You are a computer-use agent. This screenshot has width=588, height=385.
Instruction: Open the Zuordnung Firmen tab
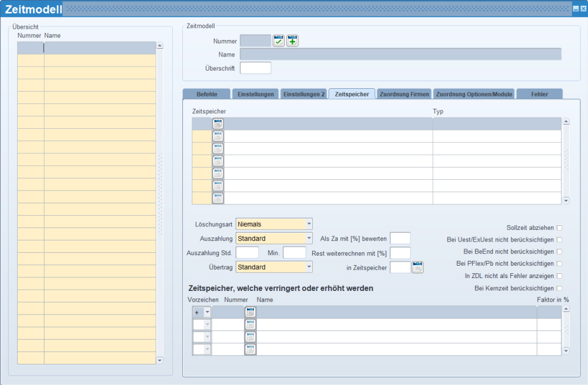405,94
